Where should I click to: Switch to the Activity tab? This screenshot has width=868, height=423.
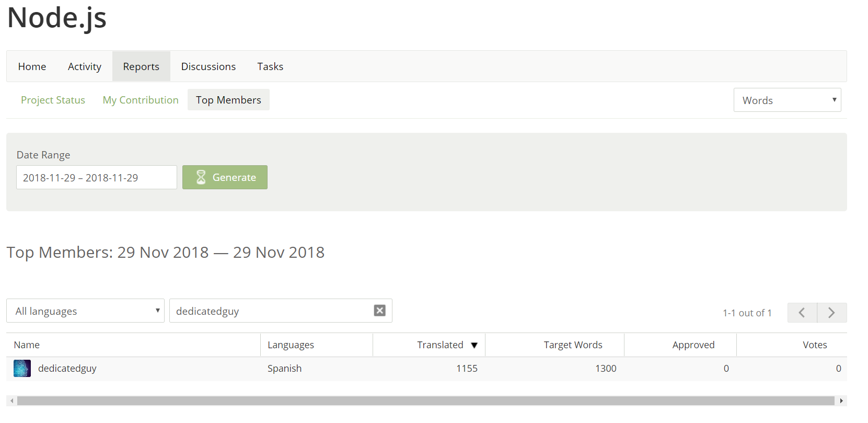coord(85,66)
